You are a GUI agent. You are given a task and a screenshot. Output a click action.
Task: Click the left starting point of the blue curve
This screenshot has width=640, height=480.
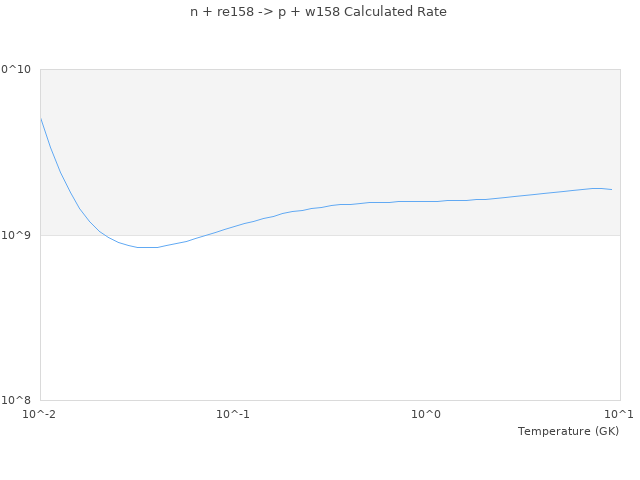tap(40, 118)
